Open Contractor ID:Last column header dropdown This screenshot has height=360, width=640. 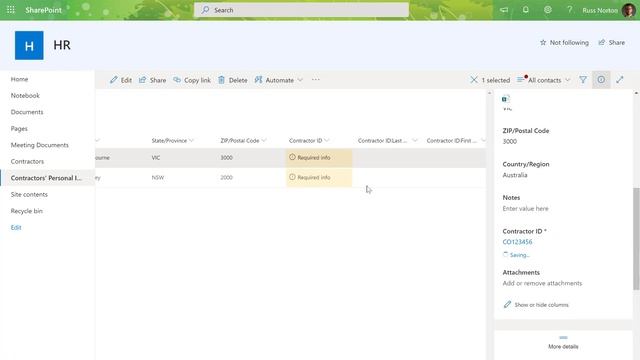click(387, 140)
